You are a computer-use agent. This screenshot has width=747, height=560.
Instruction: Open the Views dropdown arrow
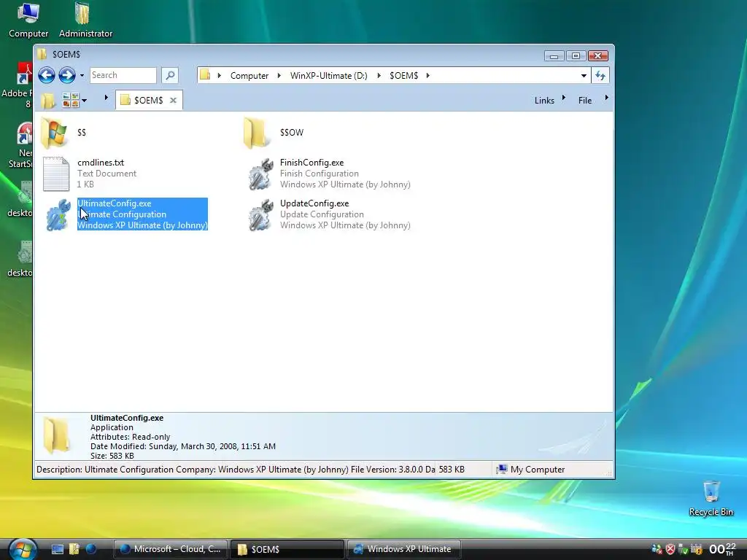[x=85, y=100]
